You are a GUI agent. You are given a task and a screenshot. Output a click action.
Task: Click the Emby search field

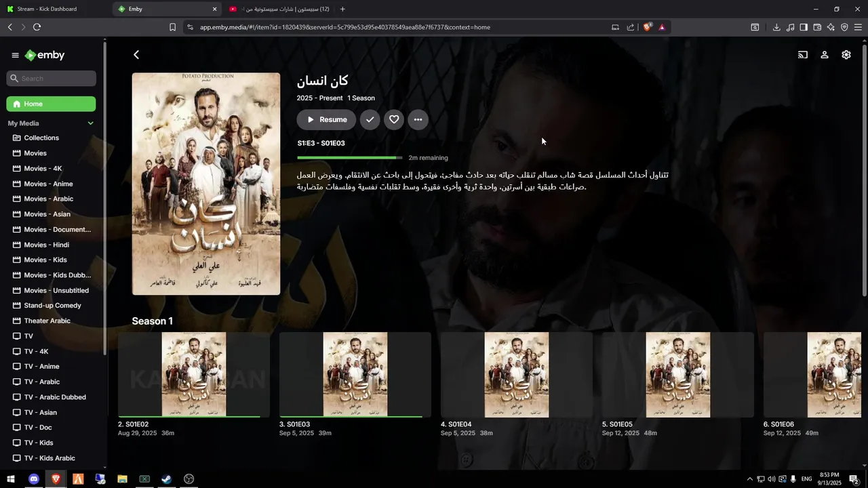click(x=51, y=79)
